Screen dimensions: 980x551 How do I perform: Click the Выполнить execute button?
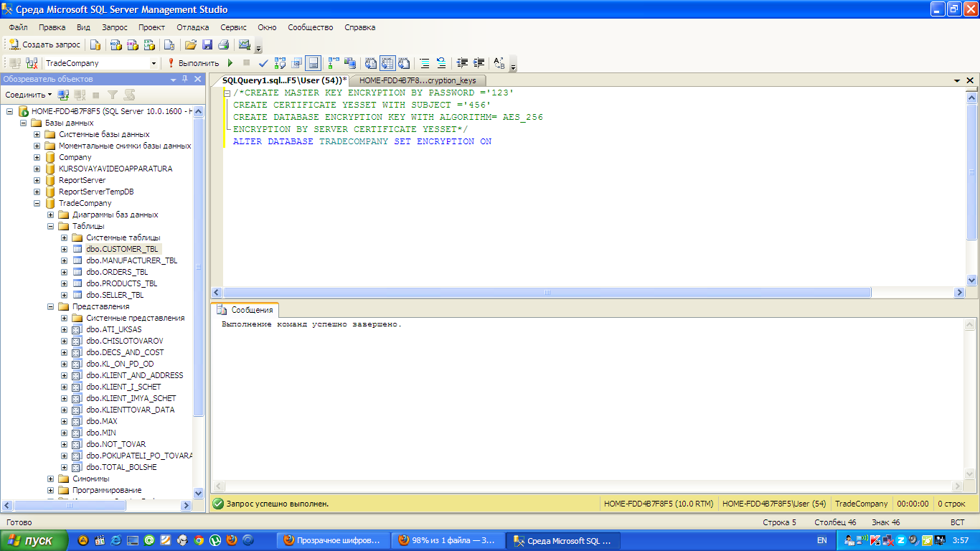click(193, 63)
